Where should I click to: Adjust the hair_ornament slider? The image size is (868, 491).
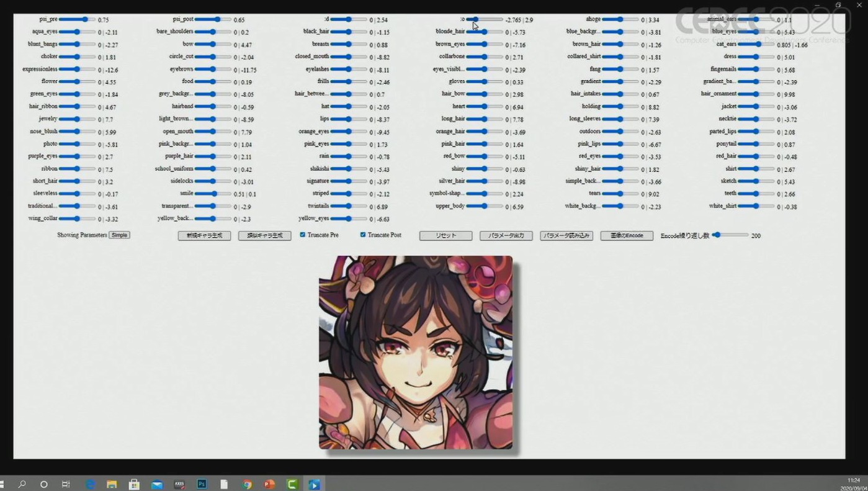[x=756, y=94]
